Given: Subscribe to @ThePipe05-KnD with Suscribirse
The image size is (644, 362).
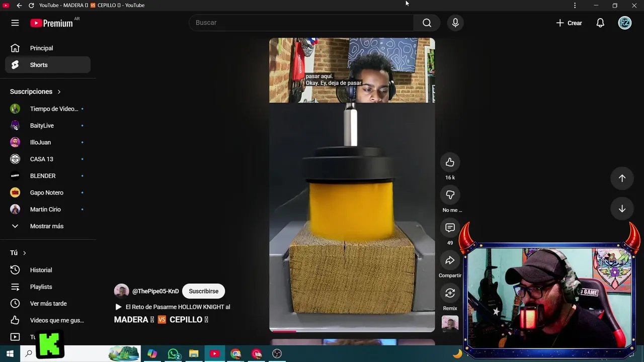Looking at the screenshot, I should pyautogui.click(x=203, y=291).
